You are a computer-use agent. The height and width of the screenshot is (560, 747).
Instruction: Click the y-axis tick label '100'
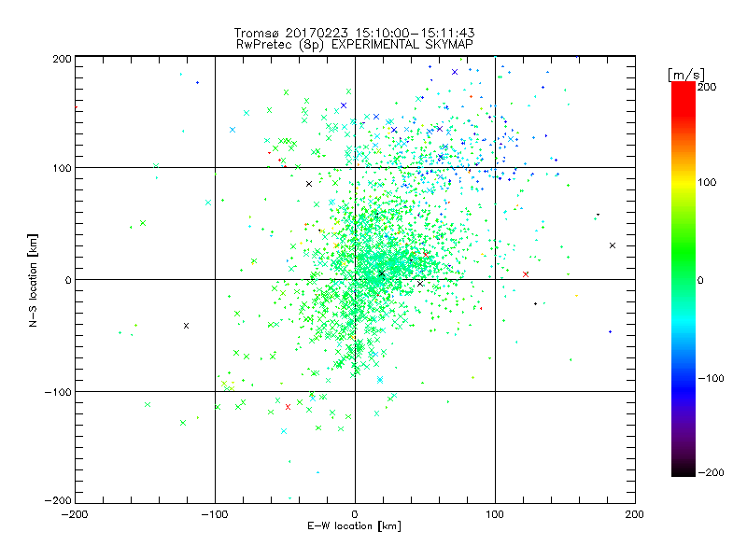tap(62, 168)
